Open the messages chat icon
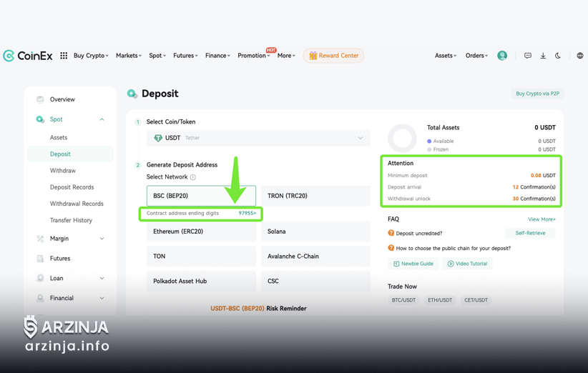588x373 pixels. click(528, 56)
